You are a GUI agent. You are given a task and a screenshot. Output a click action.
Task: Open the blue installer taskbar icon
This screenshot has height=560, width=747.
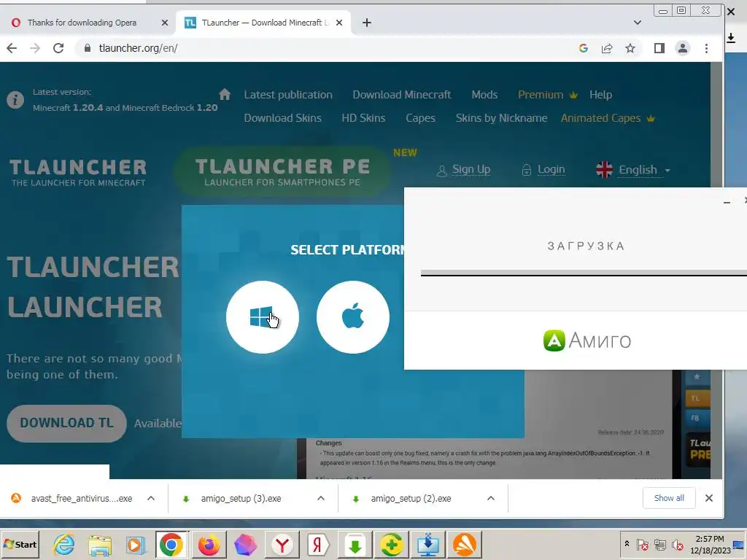click(x=427, y=545)
